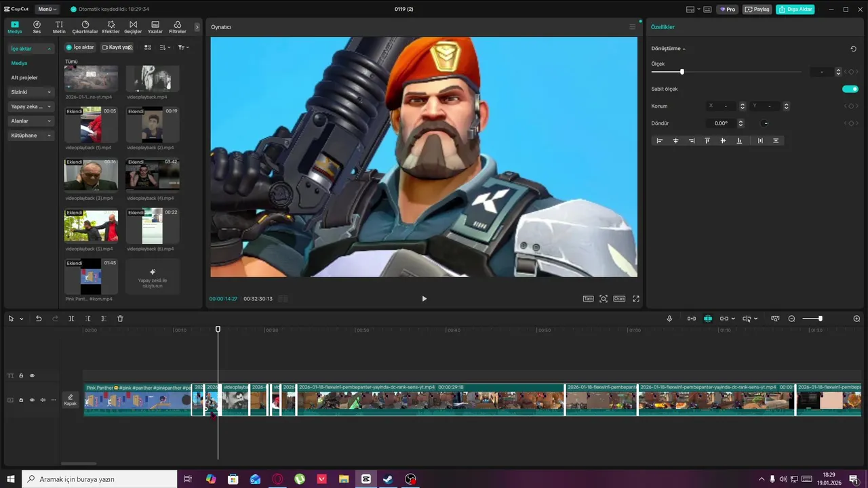This screenshot has height=488, width=868.
Task: Align clip to the bottom
Action: (739, 140)
